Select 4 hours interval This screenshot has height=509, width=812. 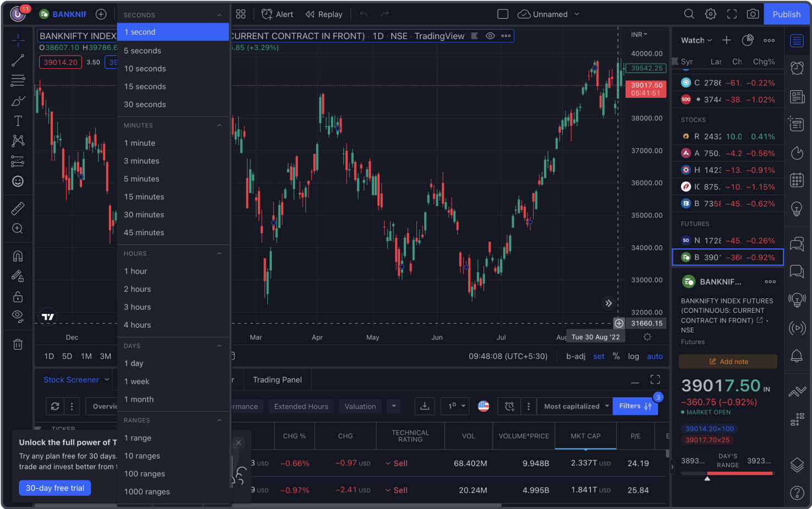(173, 325)
